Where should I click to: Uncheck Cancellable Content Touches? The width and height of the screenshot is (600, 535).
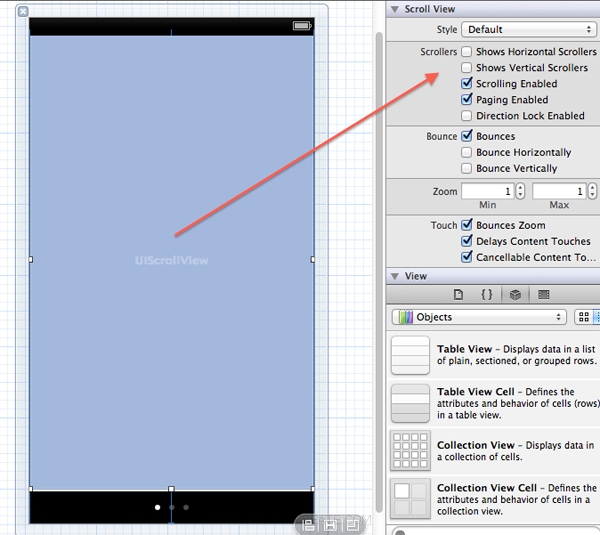click(466, 257)
